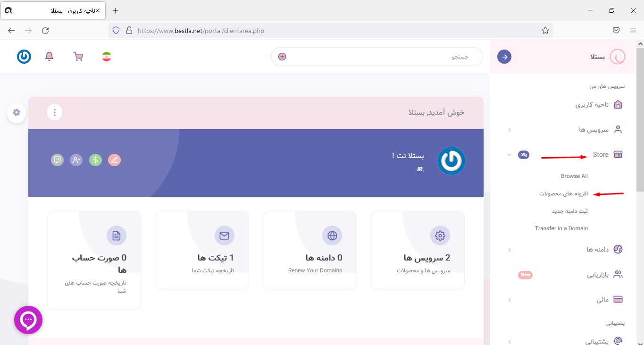Image resolution: width=644 pixels, height=345 pixels.
Task: Click the green dollar icon
Action: click(x=95, y=160)
